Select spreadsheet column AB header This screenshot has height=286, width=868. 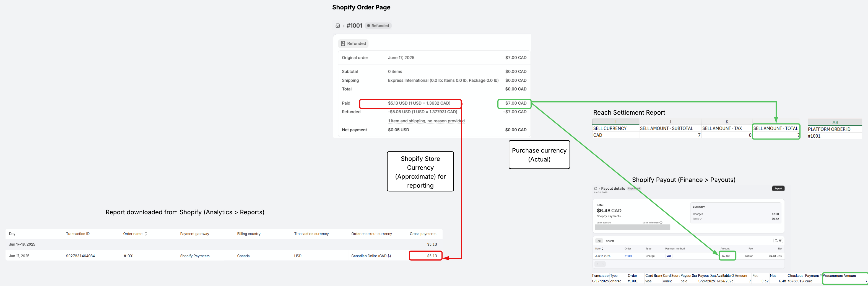835,122
